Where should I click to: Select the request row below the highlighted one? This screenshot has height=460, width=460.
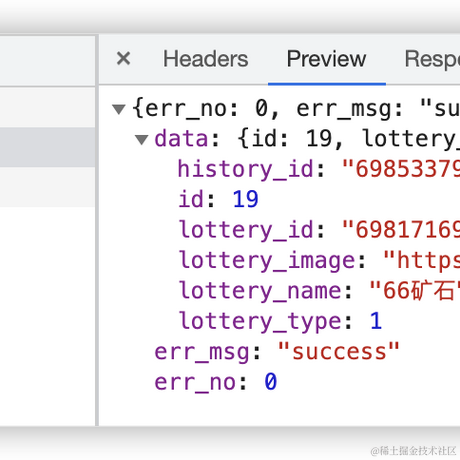click(47, 187)
